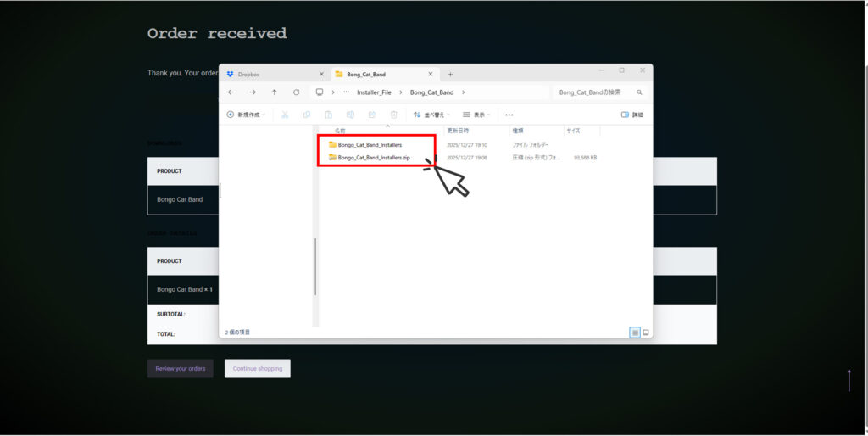Click the Forward navigation arrow

click(253, 92)
